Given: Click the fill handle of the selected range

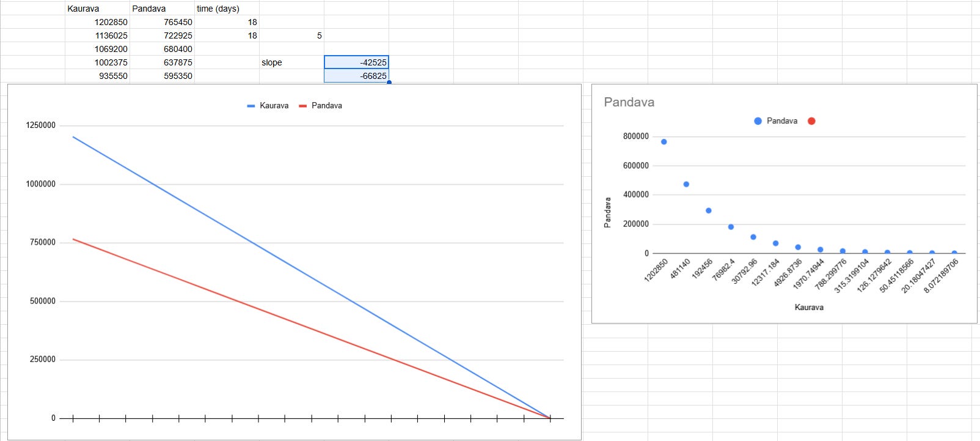Looking at the screenshot, I should point(389,83).
